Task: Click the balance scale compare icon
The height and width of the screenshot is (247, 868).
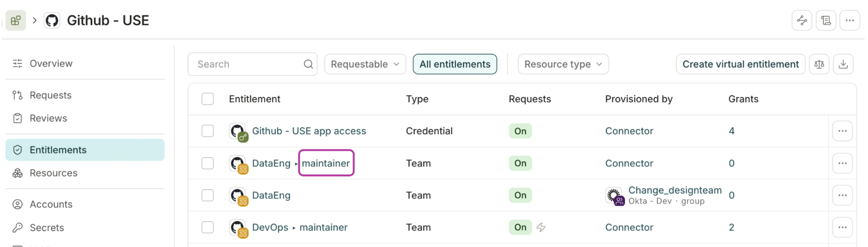Action: (819, 64)
